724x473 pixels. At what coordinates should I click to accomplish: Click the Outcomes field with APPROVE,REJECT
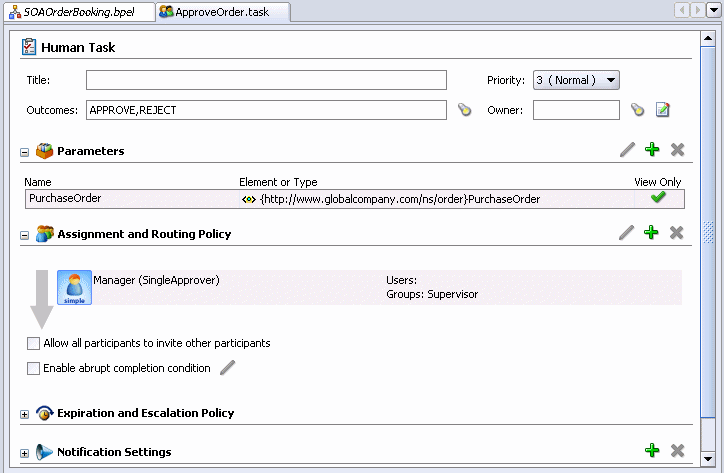coord(266,110)
